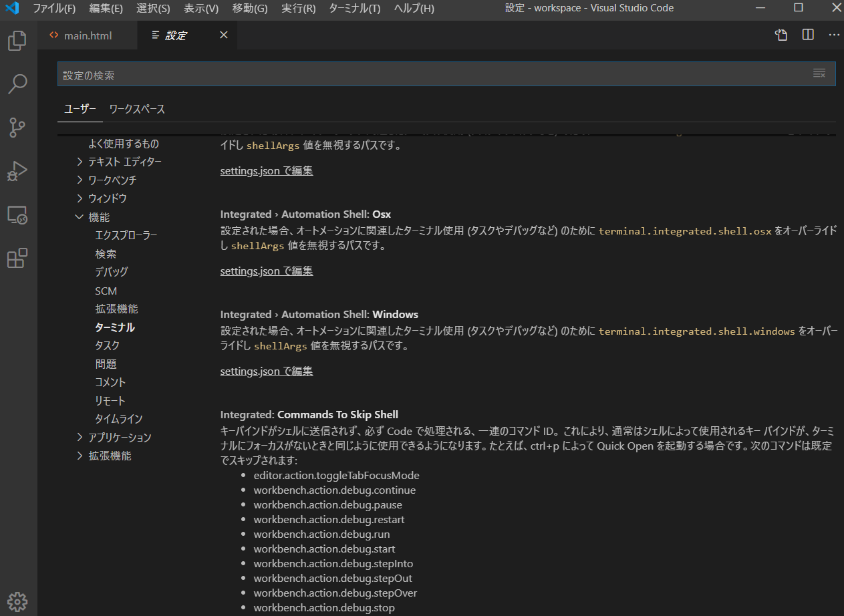Screen dimensions: 844x616
Task: Select ターミナル in settings tree
Action: pyautogui.click(x=115, y=327)
